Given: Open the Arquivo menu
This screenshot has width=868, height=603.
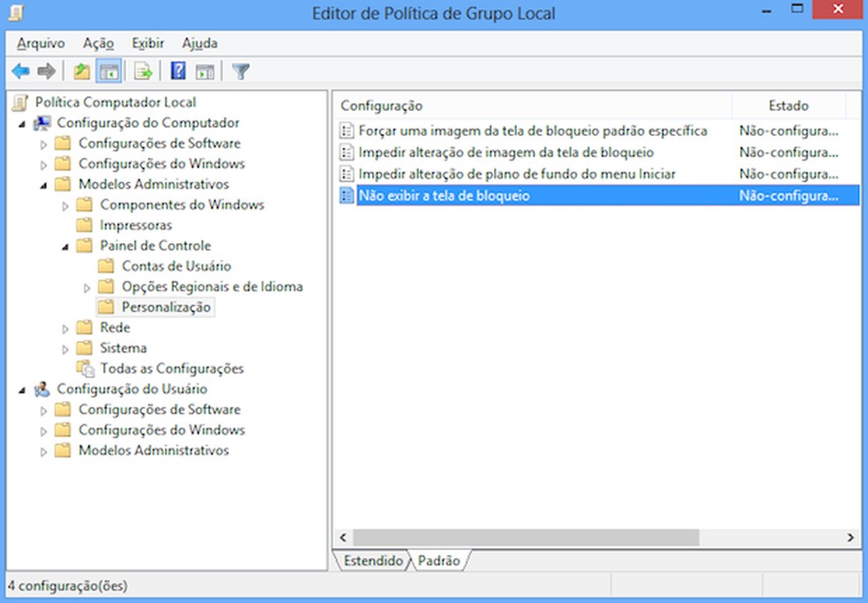Looking at the screenshot, I should pos(41,43).
